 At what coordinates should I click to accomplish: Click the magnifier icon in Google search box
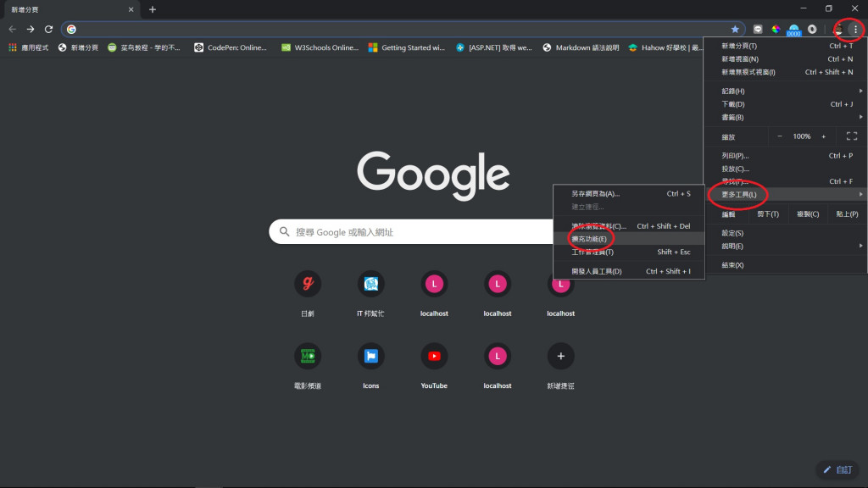pyautogui.click(x=285, y=232)
